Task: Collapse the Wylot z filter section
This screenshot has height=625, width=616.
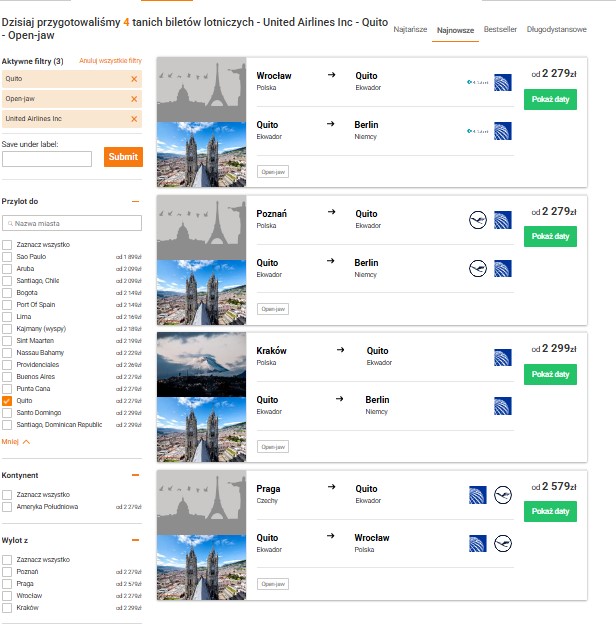Action: click(136, 540)
